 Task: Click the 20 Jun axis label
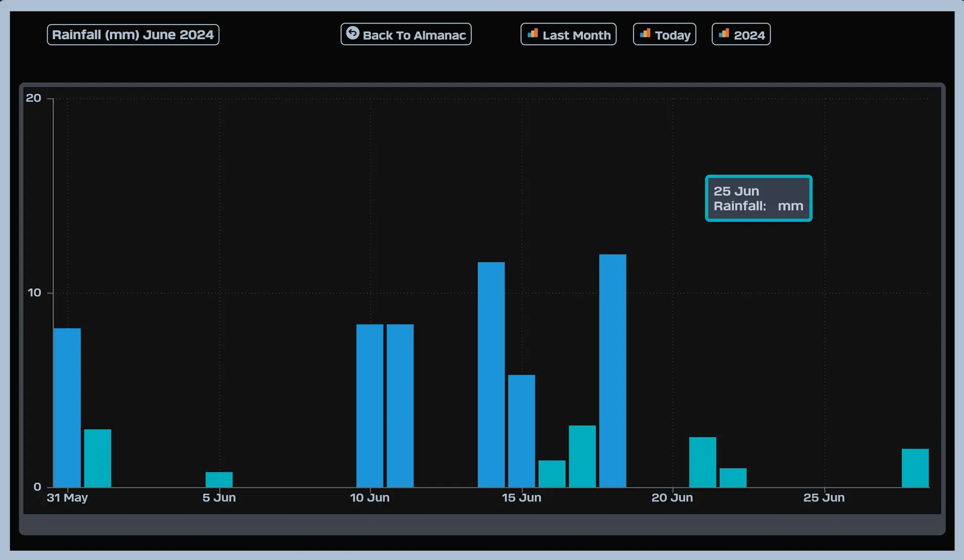[672, 498]
